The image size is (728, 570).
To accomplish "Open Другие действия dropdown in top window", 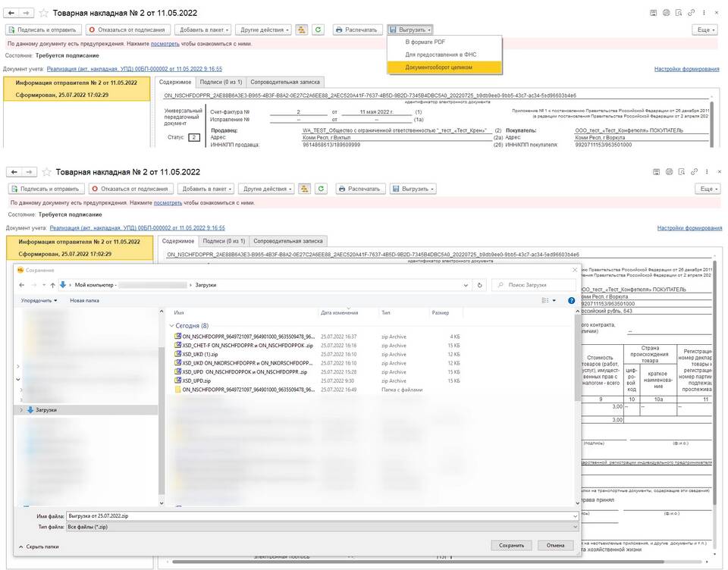I will point(264,30).
